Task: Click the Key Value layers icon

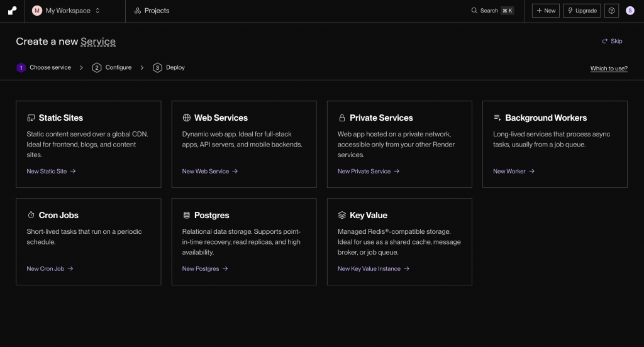Action: pyautogui.click(x=342, y=215)
